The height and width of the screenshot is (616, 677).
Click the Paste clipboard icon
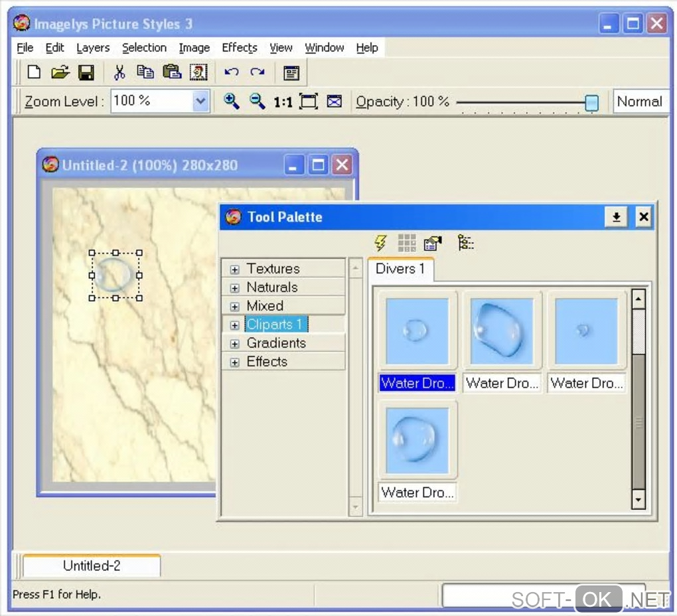[172, 72]
